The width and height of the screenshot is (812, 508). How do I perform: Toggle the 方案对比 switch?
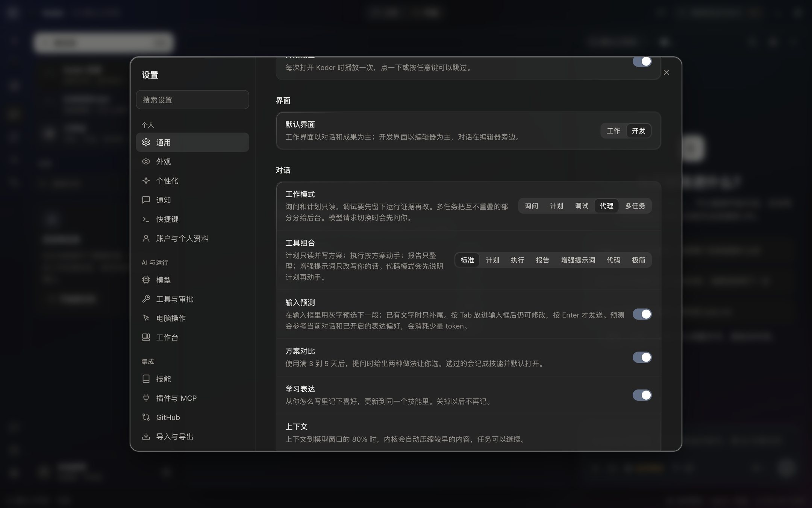pos(642,357)
